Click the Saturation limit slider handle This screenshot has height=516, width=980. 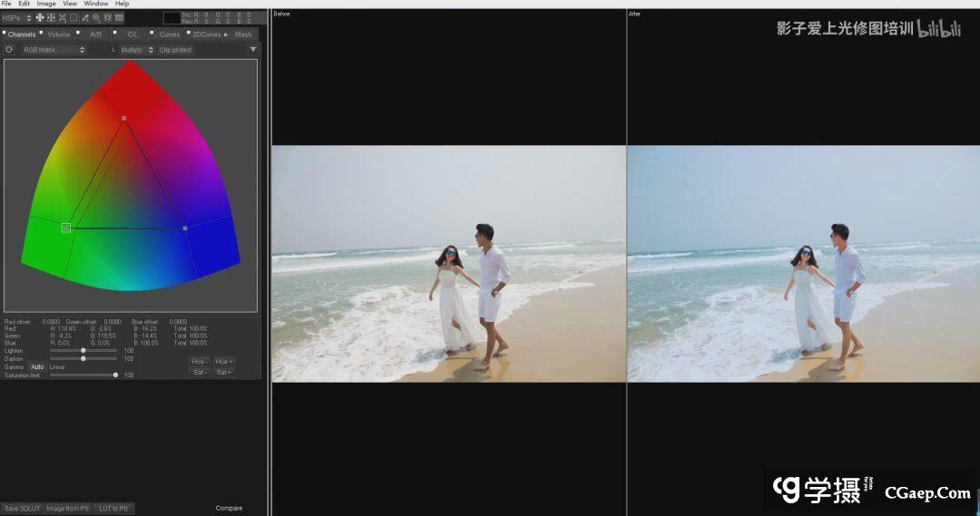[115, 375]
